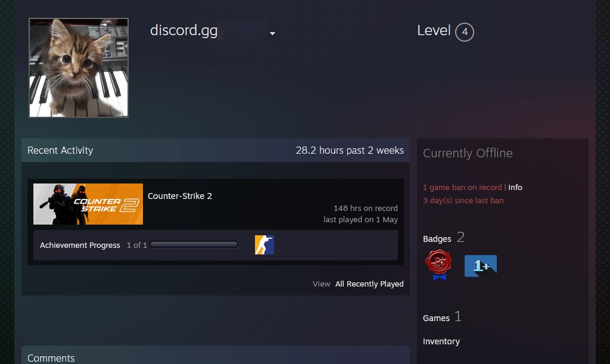Open the profile Inventory

[441, 341]
